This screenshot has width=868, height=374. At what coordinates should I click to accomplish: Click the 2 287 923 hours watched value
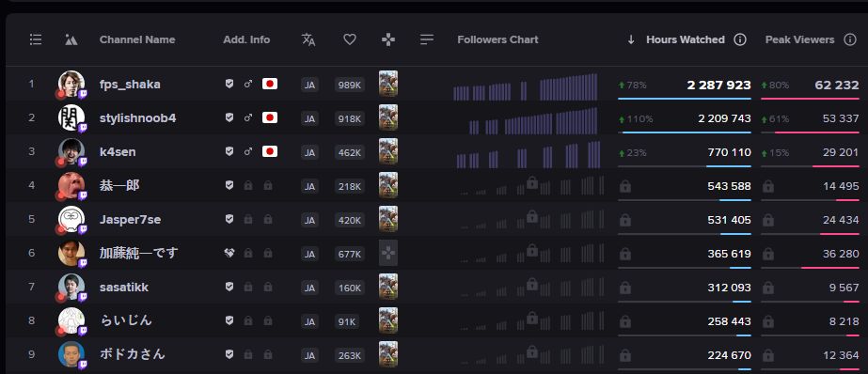point(718,85)
